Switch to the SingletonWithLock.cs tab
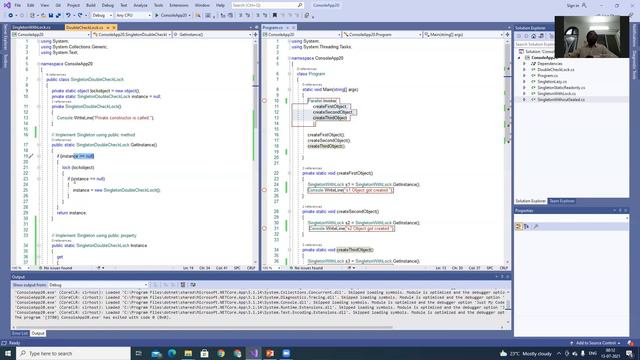This screenshot has width=640, height=360. (x=31, y=27)
